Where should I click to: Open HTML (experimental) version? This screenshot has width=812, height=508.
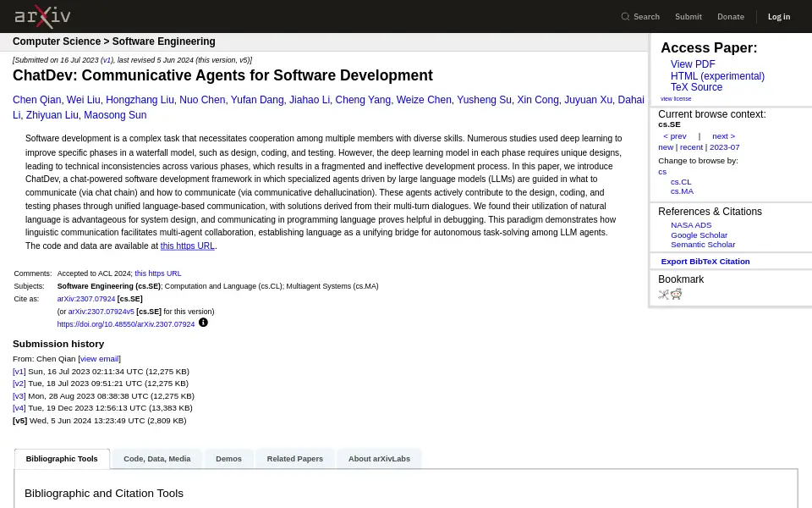pos(718,76)
